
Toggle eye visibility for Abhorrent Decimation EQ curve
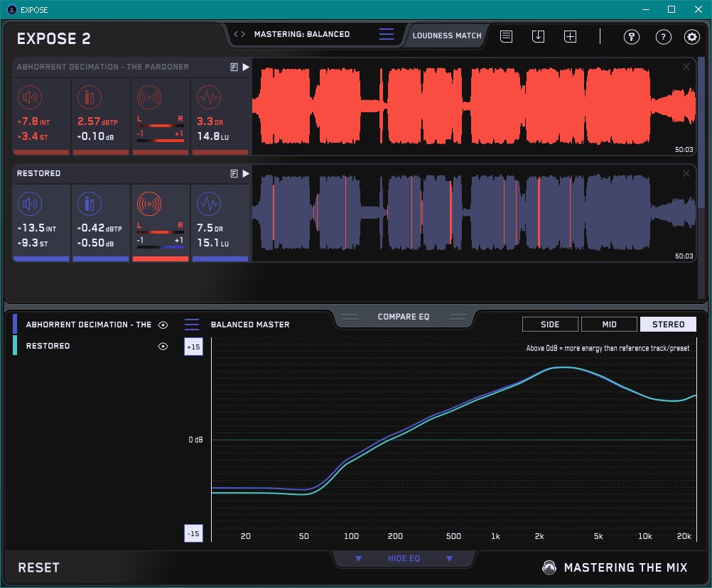(163, 325)
